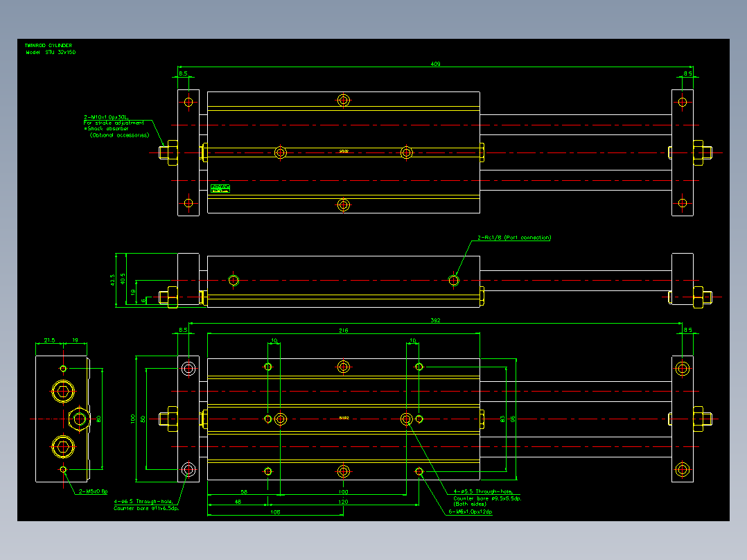Image resolution: width=747 pixels, height=560 pixels.
Task: Select the "2-Rc1/8 (Port connection)" callout
Action: tap(514, 238)
